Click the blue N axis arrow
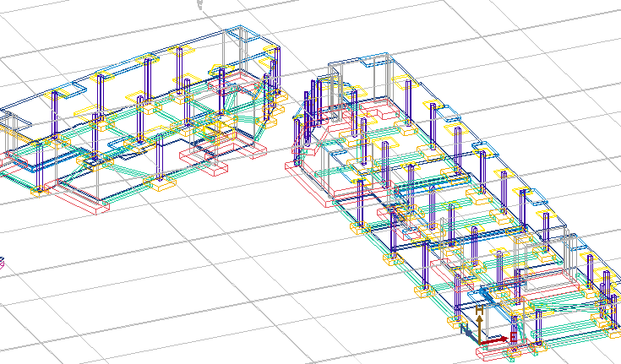The image size is (621, 364). 471,334
